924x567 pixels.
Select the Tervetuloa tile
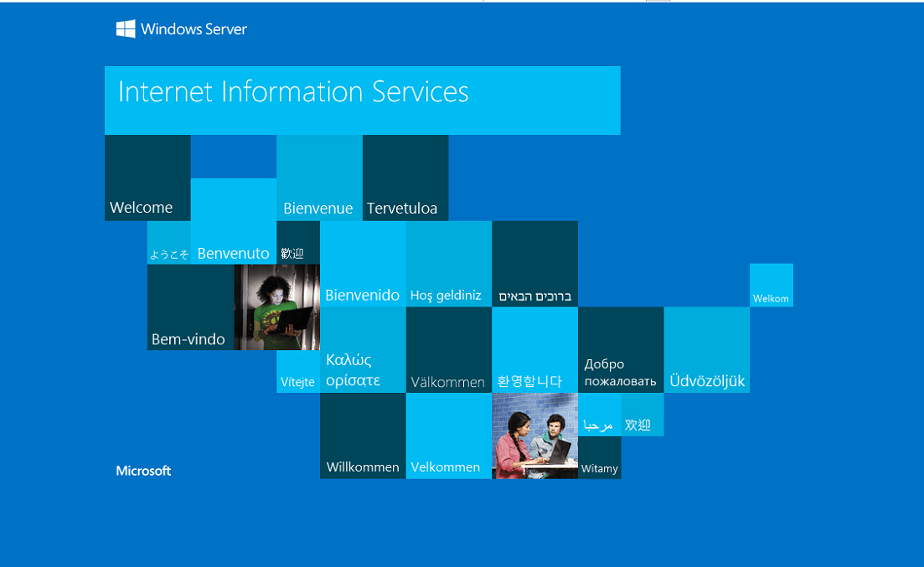click(405, 178)
